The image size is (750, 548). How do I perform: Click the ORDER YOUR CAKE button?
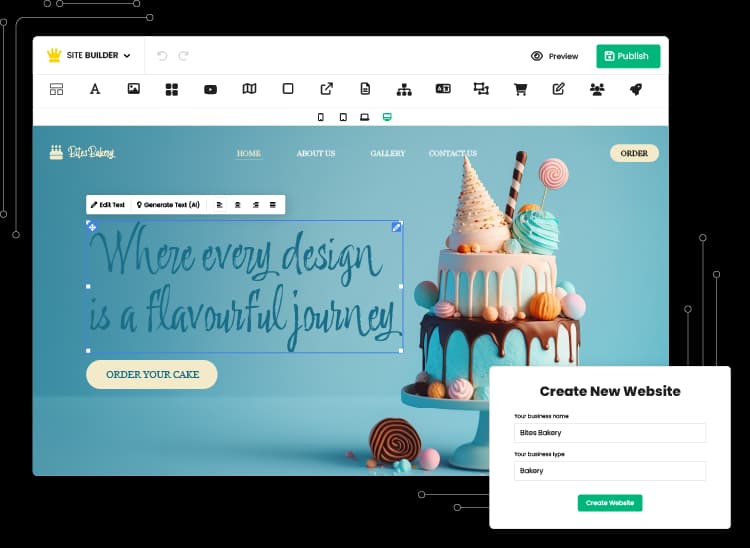[x=152, y=374]
